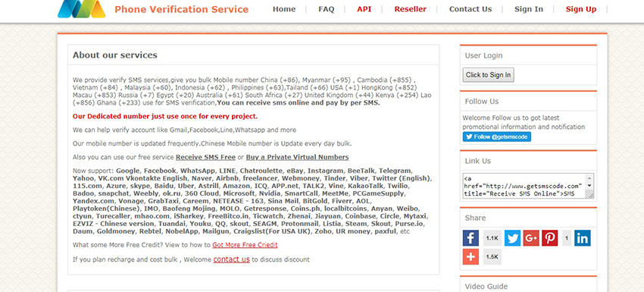Click 'Welcome Follow us' promotional text
644x292 pixels.
pyautogui.click(x=524, y=122)
